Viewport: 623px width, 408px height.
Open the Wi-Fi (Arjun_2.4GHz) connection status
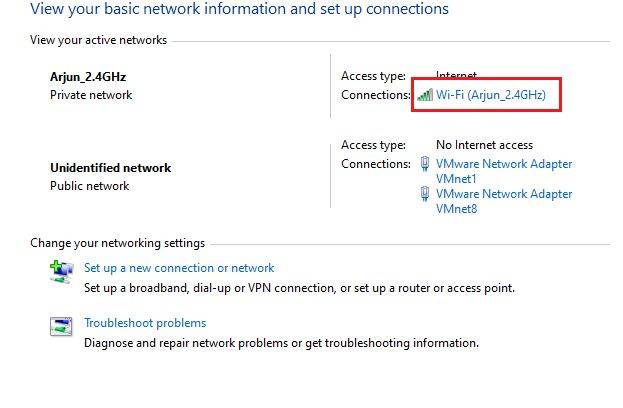[491, 95]
